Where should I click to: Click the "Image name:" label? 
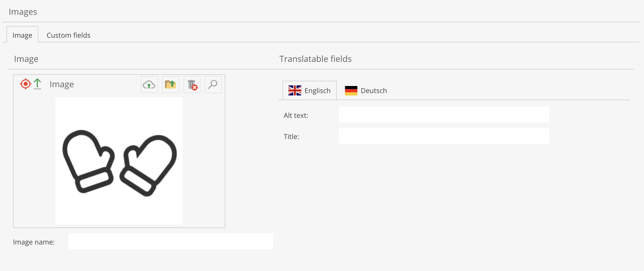click(x=34, y=242)
